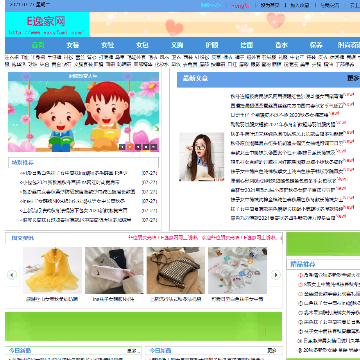Open the 文胸 navigation tab
The width and height of the screenshot is (360, 360).
[177, 45]
